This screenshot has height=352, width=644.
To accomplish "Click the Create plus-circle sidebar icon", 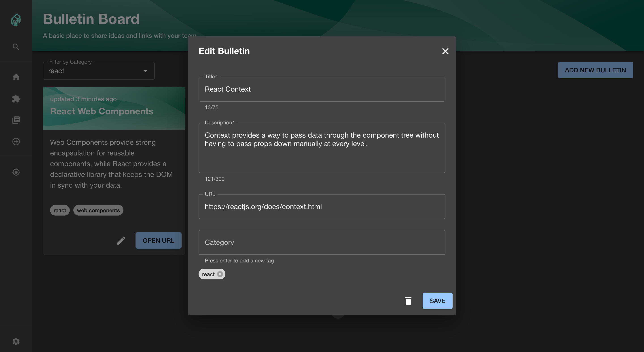I will pos(16,142).
